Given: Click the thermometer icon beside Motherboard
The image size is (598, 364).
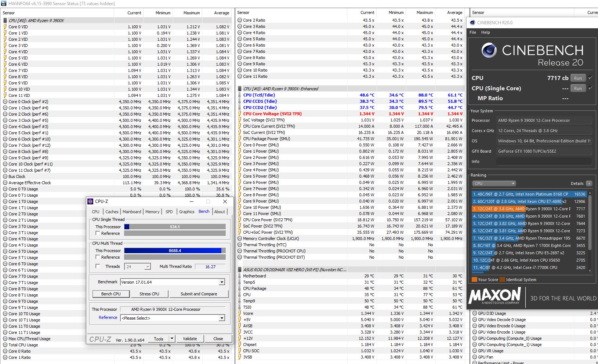Looking at the screenshot, I should pyautogui.click(x=240, y=276).
